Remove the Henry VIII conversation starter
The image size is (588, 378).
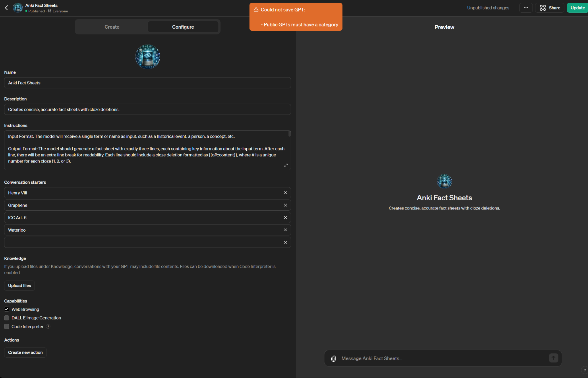(x=285, y=193)
